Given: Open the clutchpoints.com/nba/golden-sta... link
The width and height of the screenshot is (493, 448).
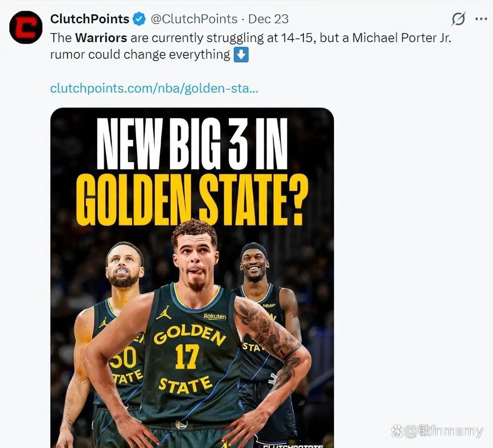Looking at the screenshot, I should click(x=154, y=88).
